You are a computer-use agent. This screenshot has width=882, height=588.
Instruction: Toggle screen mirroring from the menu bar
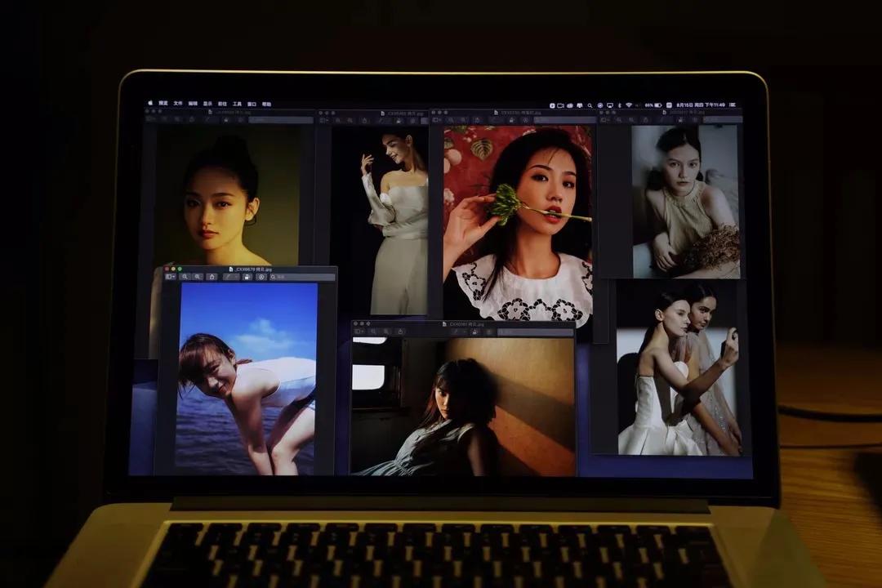click(610, 104)
